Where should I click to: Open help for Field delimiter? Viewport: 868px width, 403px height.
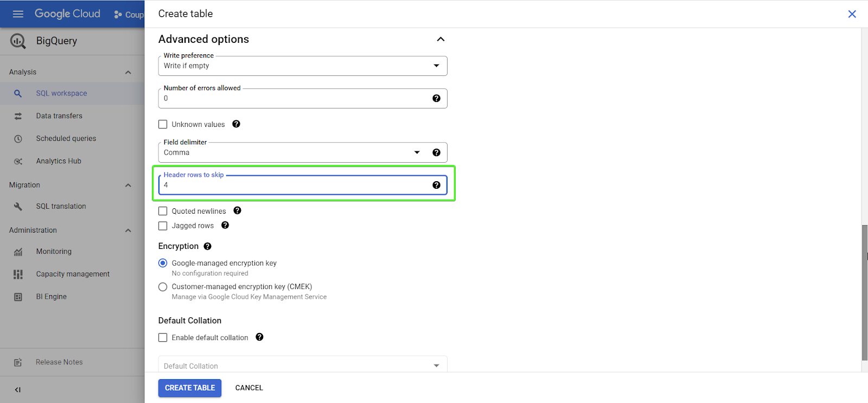[x=436, y=152]
